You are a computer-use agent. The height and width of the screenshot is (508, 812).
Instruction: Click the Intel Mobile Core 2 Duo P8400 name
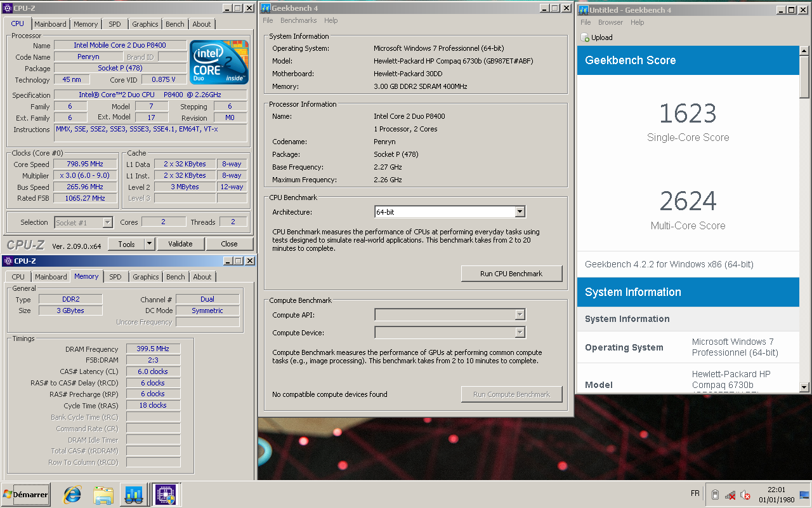[x=120, y=45]
